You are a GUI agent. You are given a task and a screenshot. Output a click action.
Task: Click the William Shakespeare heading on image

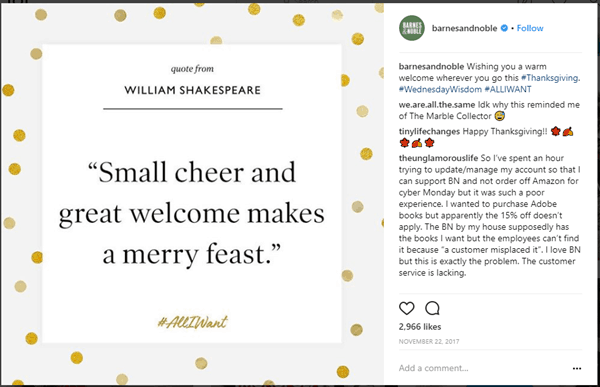(192, 90)
